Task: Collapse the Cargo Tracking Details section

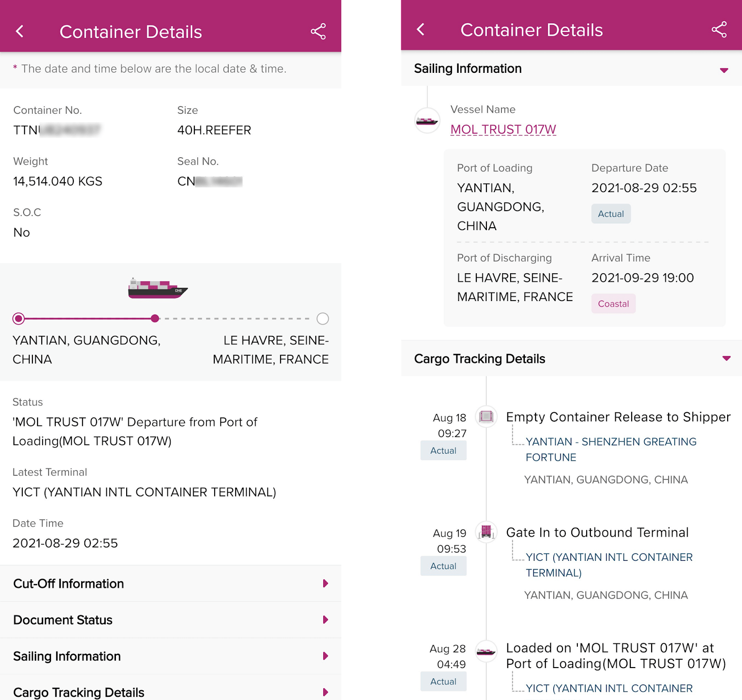Action: pos(723,358)
